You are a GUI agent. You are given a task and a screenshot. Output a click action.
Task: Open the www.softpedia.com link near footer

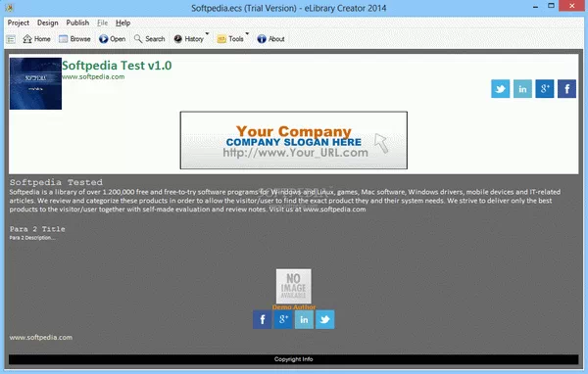click(41, 337)
